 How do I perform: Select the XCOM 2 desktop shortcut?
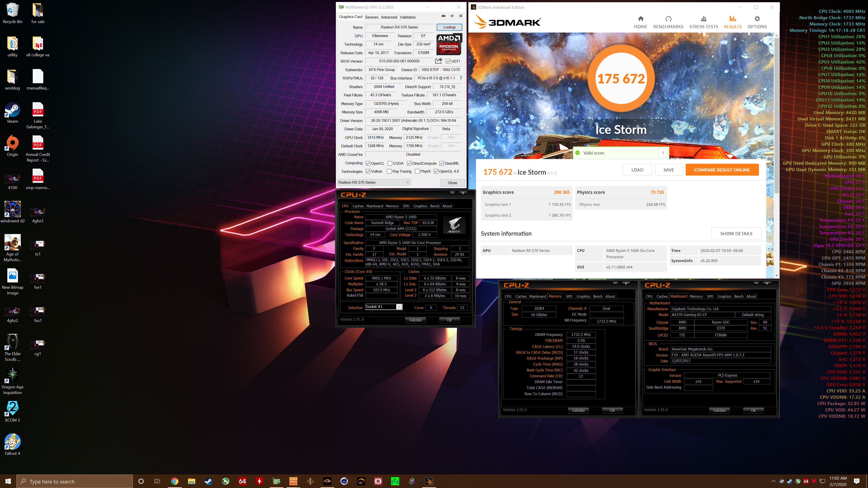pos(12,412)
